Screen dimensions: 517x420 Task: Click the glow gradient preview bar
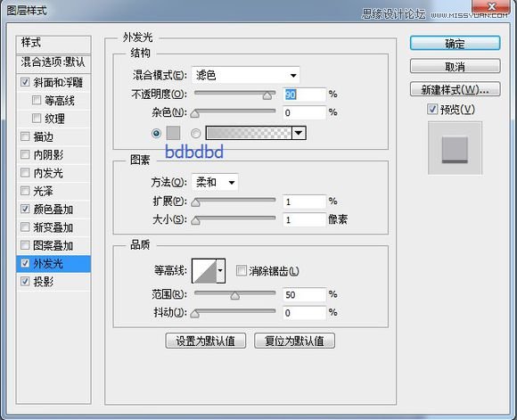point(249,133)
